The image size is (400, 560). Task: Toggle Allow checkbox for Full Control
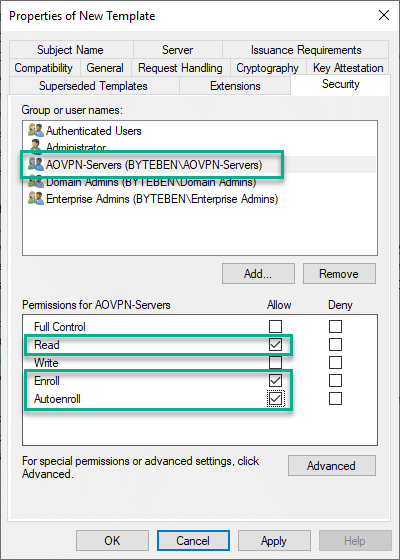point(275,326)
